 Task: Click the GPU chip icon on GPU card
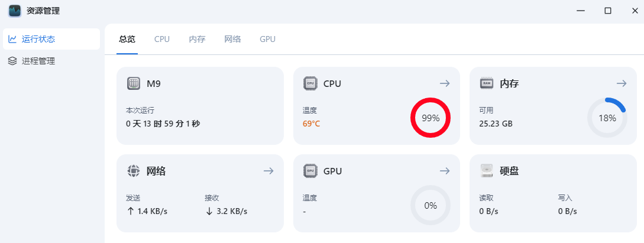tap(309, 171)
